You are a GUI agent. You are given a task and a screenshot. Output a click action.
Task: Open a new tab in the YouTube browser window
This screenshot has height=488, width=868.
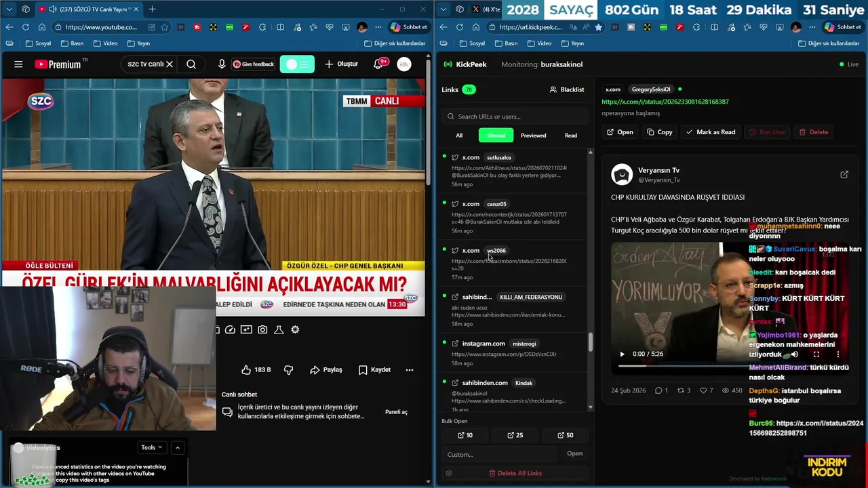152,9
